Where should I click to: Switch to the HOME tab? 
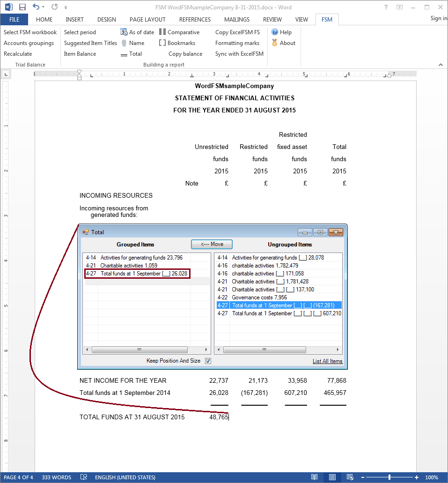point(44,19)
